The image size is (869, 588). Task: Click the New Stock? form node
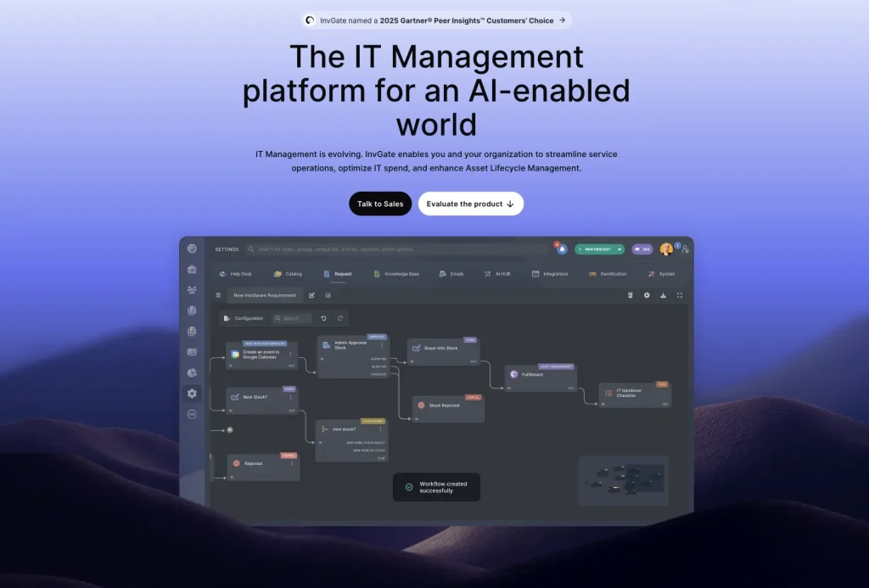[261, 400]
